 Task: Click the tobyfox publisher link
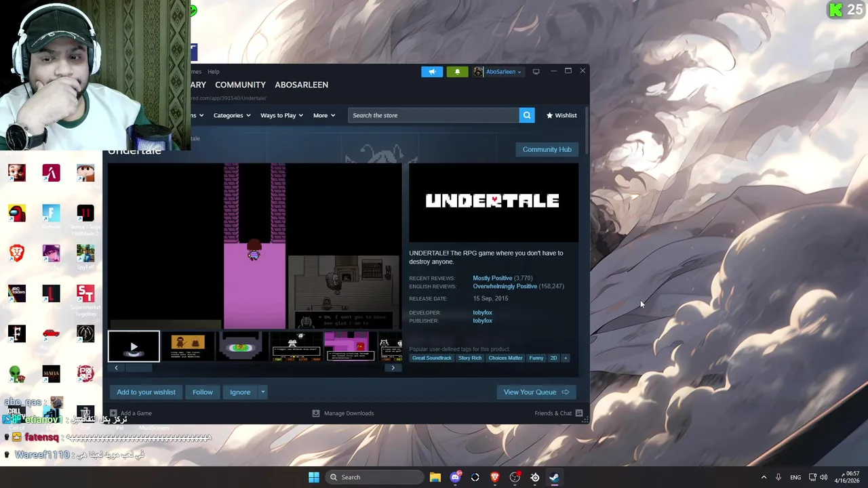pos(482,321)
